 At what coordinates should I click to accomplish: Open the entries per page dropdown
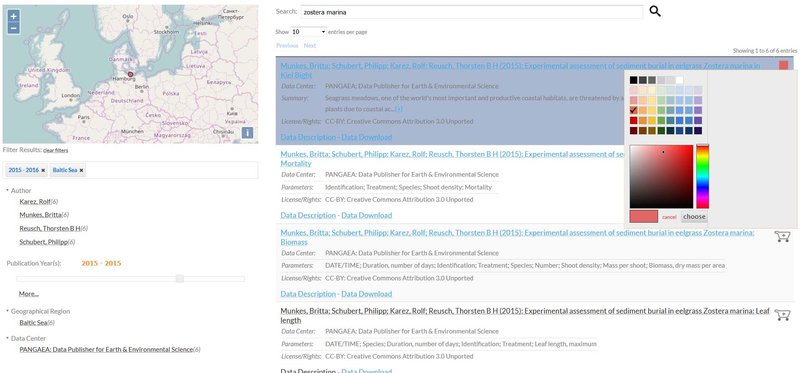click(x=308, y=32)
